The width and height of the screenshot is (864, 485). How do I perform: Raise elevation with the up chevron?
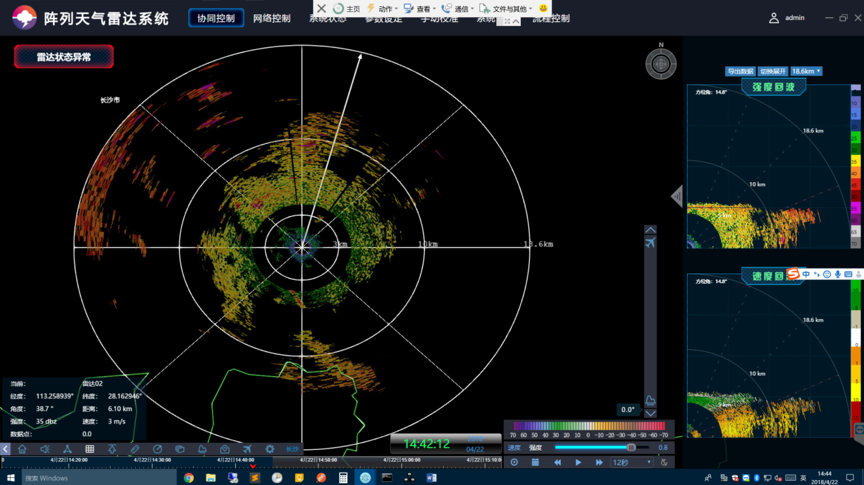point(650,230)
